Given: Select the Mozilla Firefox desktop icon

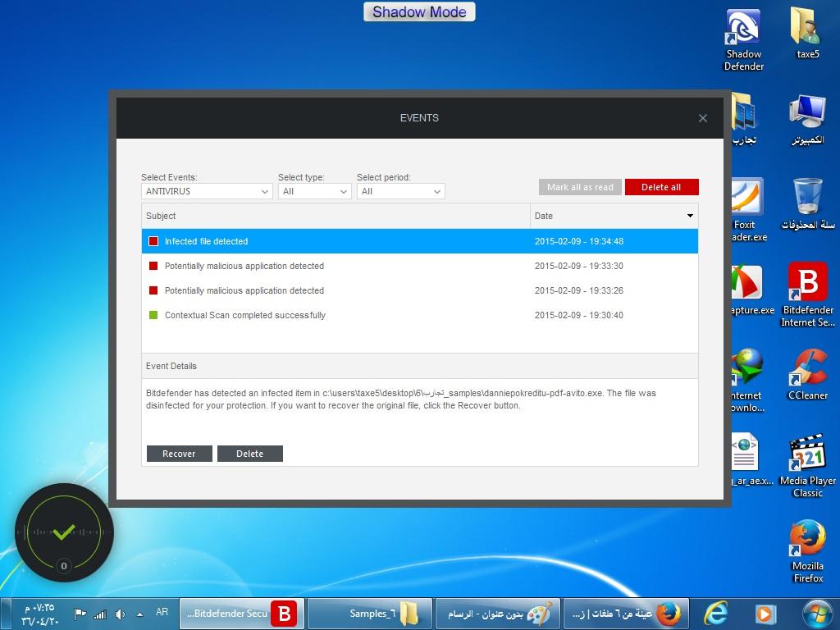Looking at the screenshot, I should point(808,551).
